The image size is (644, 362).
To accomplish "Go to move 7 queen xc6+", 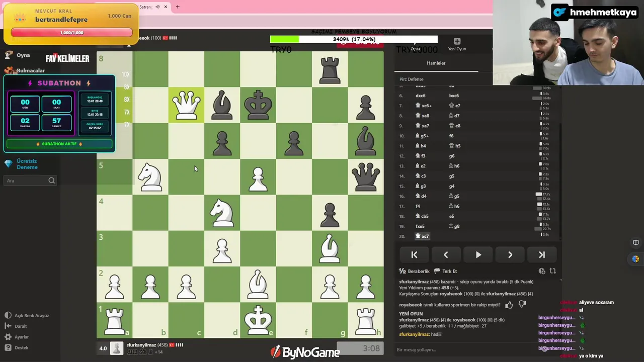I will click(x=423, y=106).
